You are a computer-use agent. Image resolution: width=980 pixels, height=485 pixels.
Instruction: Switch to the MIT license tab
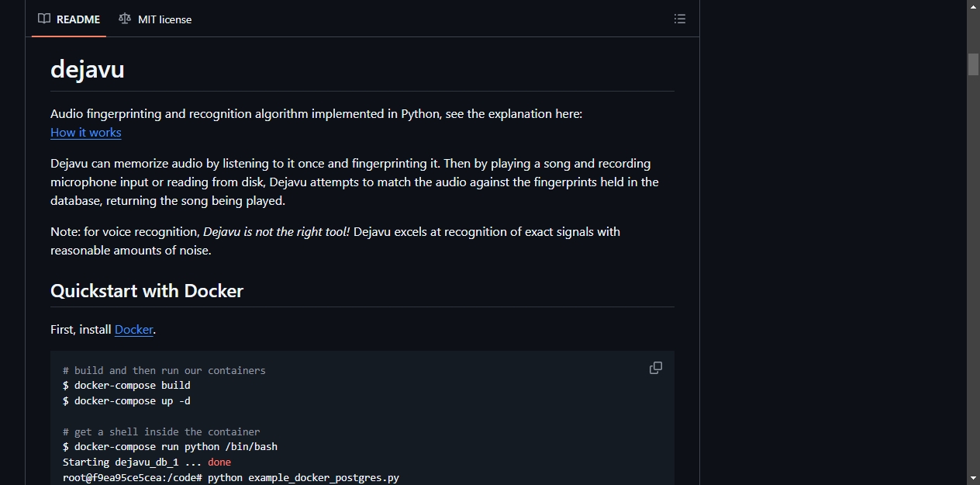155,19
